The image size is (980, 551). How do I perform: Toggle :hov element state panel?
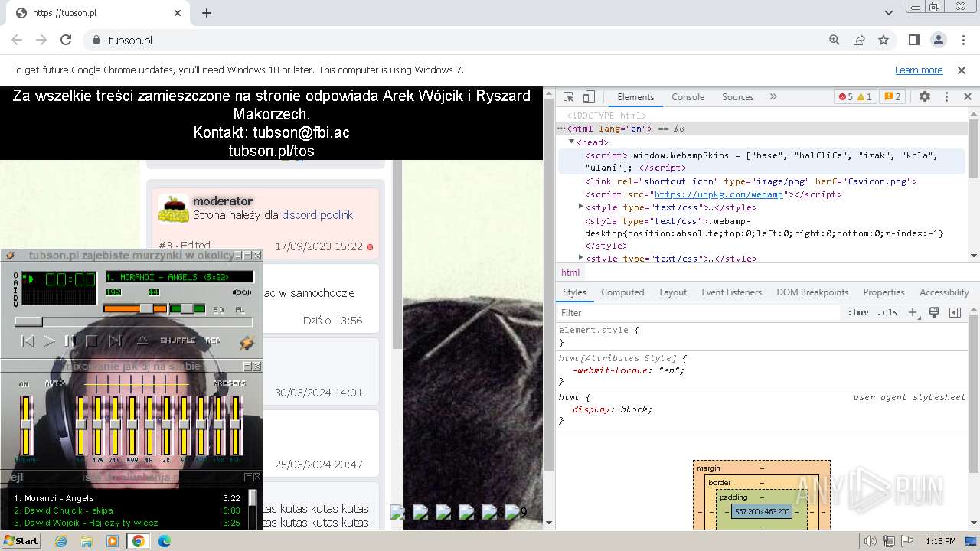[857, 313]
